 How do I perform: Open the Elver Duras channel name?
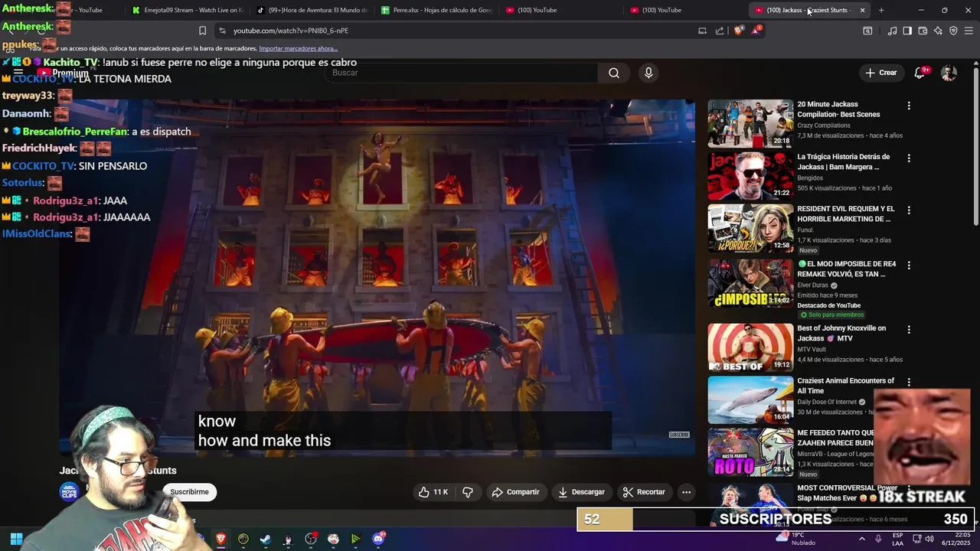coord(814,285)
